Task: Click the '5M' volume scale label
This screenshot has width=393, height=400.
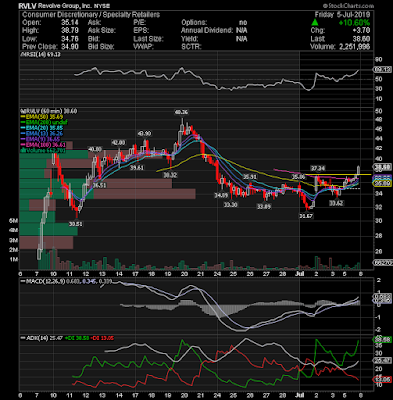Action: [13, 221]
